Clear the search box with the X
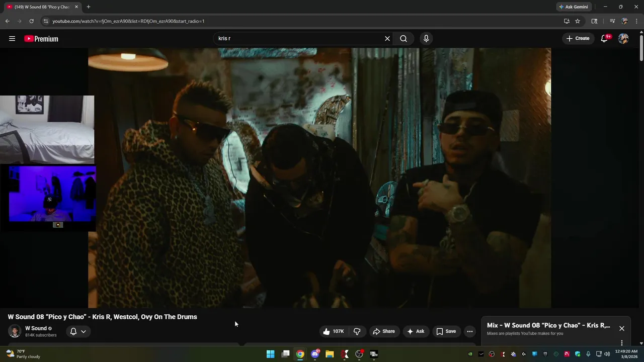Viewport: 644px width, 362px height. [x=387, y=39]
